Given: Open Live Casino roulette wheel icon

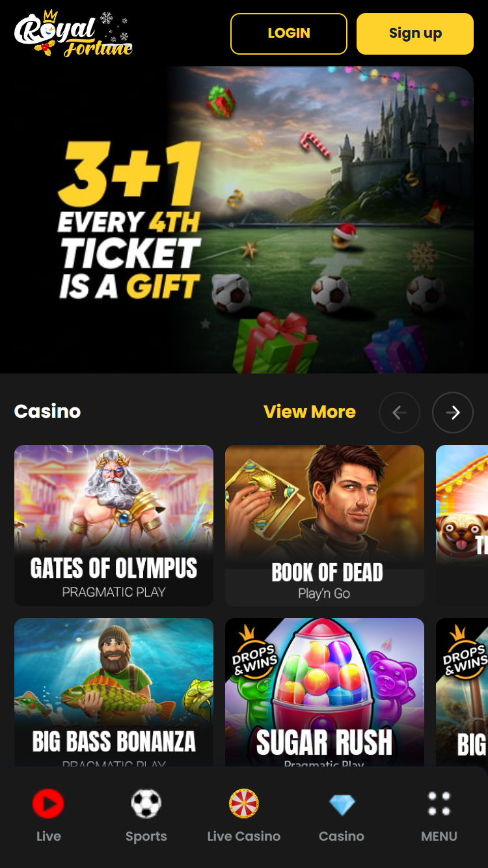Looking at the screenshot, I should [244, 804].
